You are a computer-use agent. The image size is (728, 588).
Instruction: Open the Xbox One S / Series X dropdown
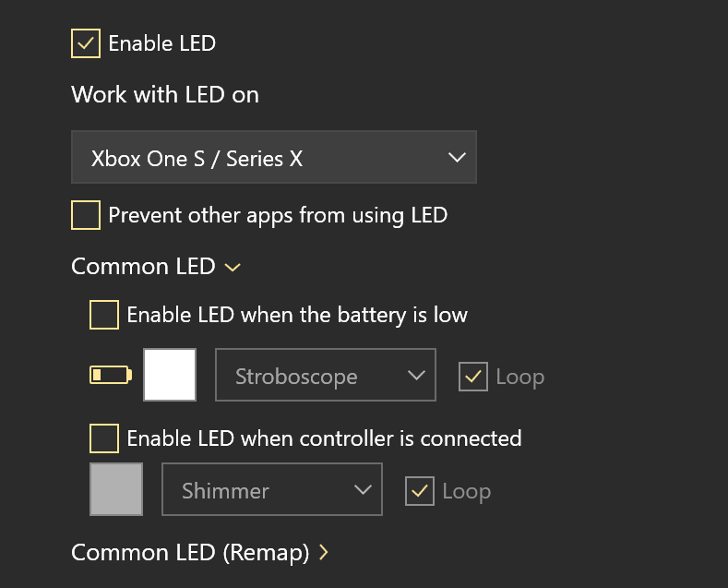(273, 158)
